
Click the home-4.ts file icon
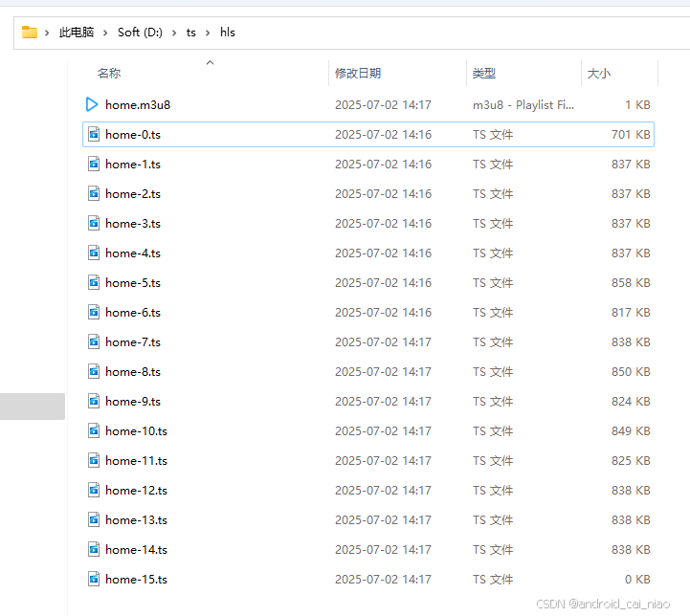94,253
